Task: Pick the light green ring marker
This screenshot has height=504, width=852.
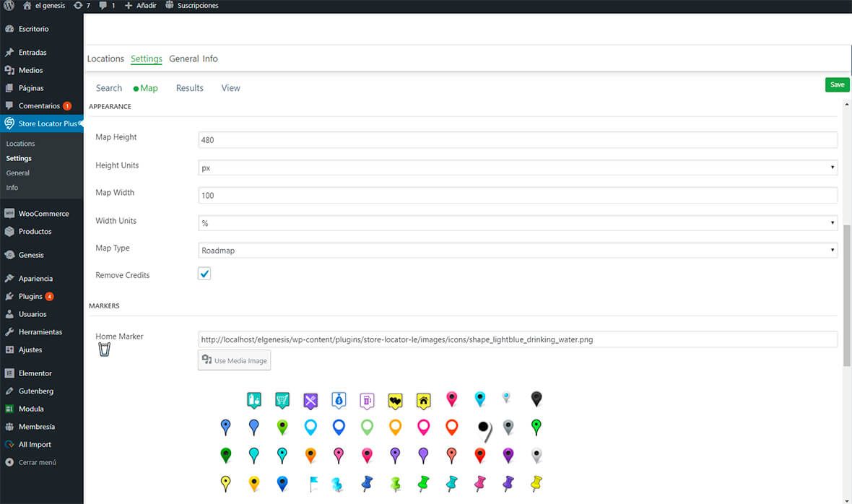Action: (367, 427)
